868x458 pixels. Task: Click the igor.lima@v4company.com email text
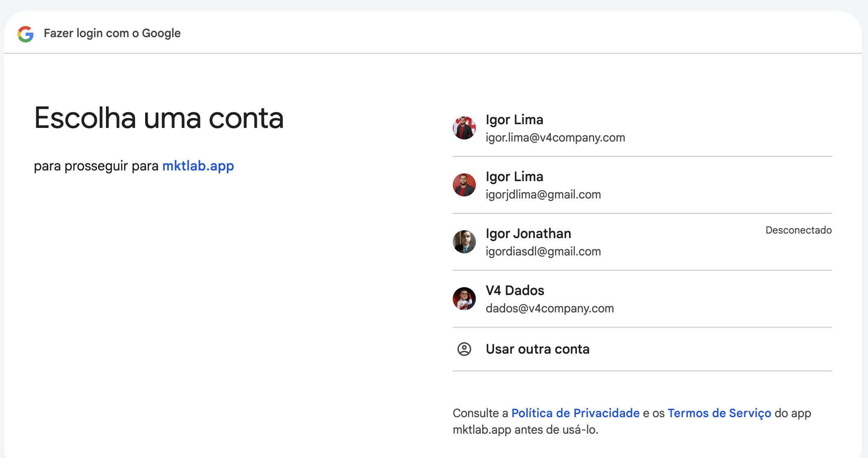(555, 137)
